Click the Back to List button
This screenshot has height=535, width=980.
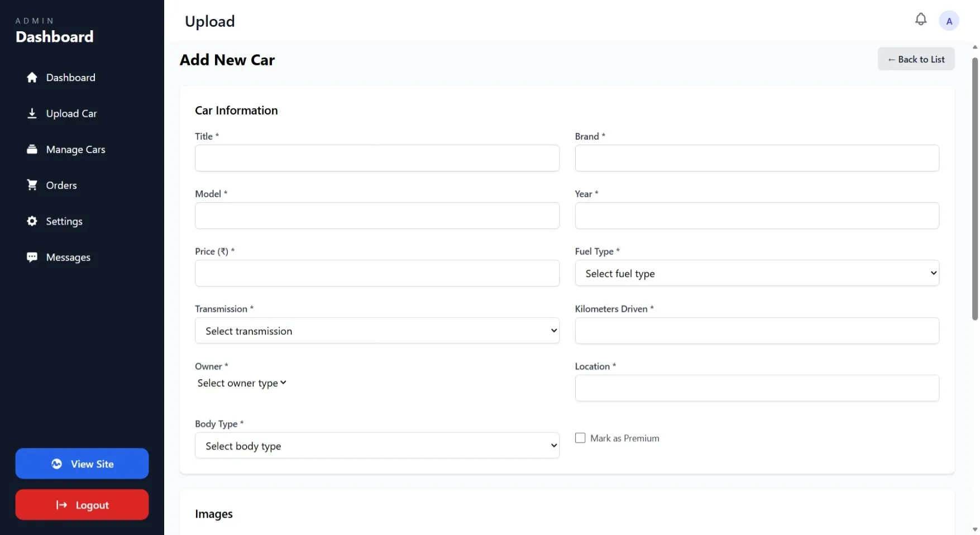(x=916, y=59)
